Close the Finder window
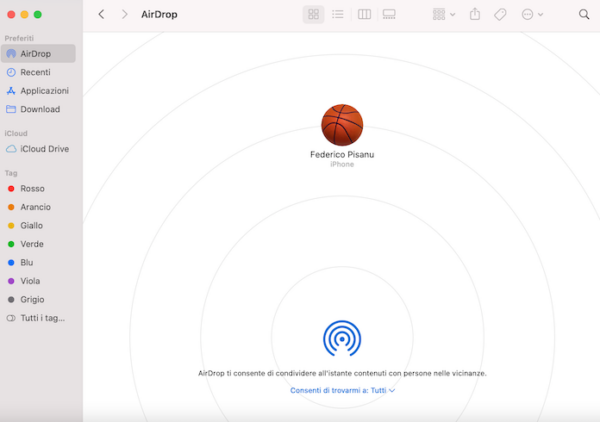 pyautogui.click(x=11, y=15)
